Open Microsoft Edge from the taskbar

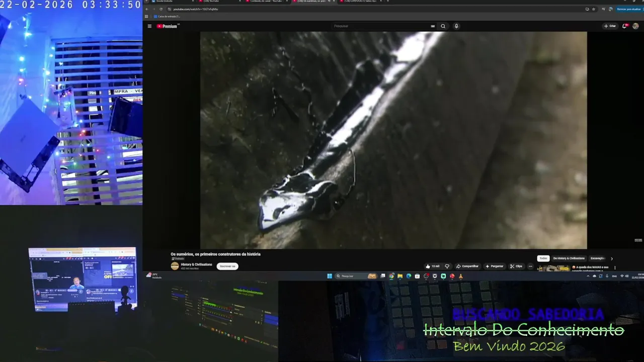(x=409, y=276)
